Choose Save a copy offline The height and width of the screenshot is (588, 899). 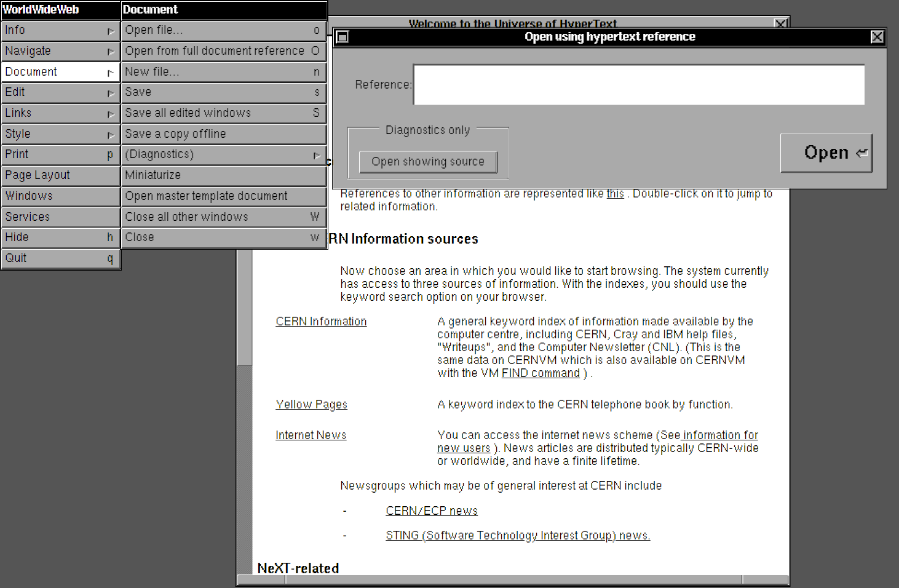pos(224,134)
